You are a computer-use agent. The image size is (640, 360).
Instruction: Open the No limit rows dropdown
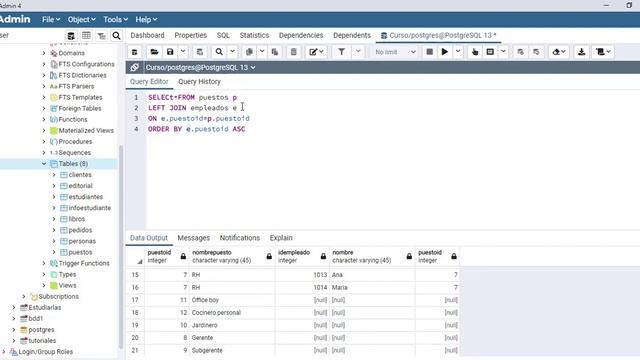(395, 52)
